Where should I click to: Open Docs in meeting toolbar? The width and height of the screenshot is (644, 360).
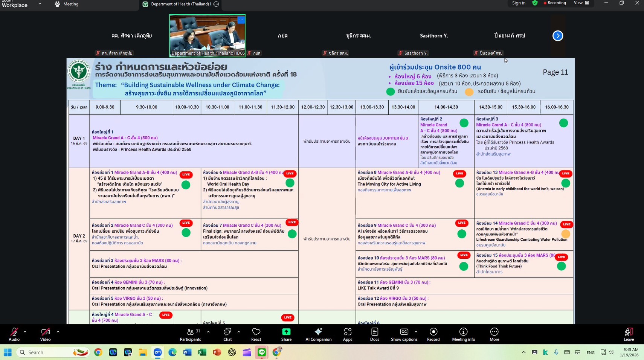click(x=375, y=334)
